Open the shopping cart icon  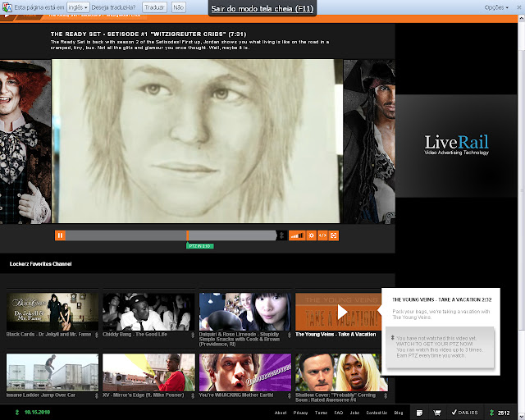[x=437, y=413]
